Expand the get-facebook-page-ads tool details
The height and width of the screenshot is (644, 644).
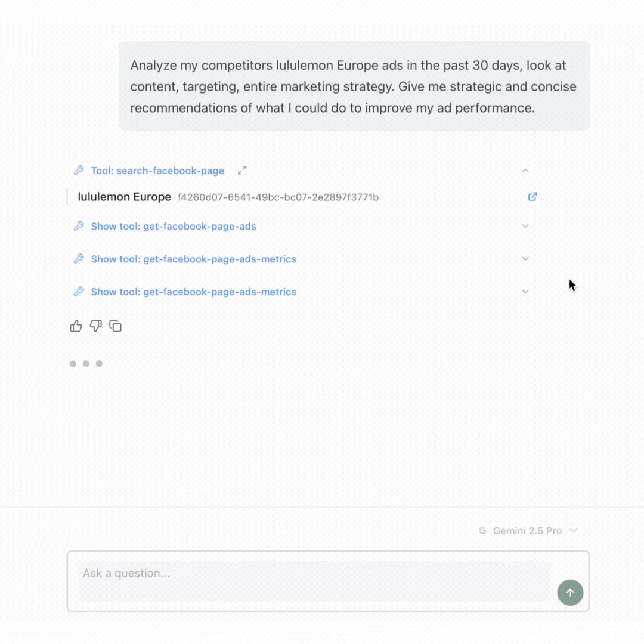tap(525, 226)
